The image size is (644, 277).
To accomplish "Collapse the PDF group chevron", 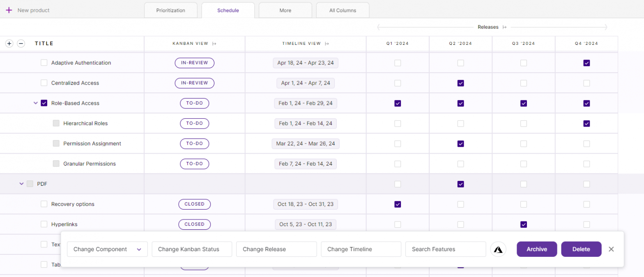I will 22,184.
